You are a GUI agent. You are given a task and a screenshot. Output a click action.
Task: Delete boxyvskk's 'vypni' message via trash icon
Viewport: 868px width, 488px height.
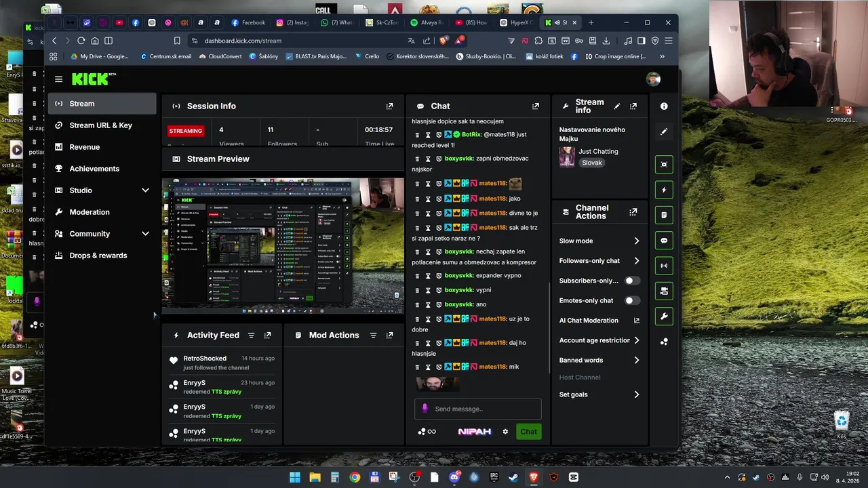tap(417, 290)
